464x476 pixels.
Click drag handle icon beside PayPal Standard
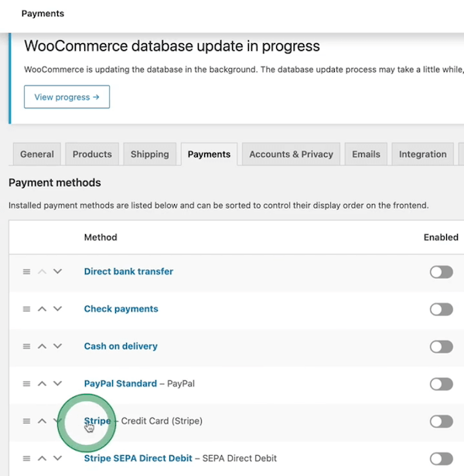[26, 384]
